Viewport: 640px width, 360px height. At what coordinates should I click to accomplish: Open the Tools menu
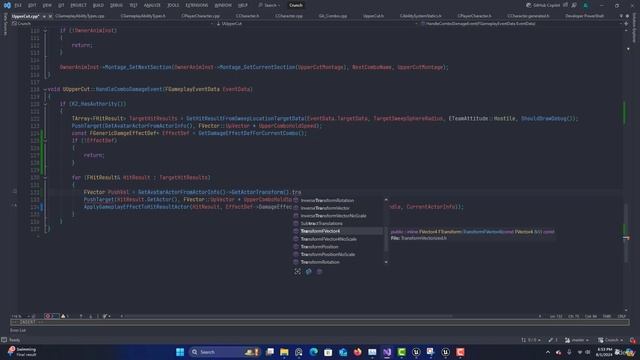pos(173,5)
